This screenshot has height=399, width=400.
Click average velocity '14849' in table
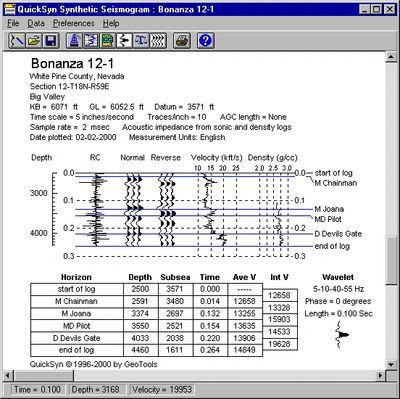pyautogui.click(x=245, y=350)
